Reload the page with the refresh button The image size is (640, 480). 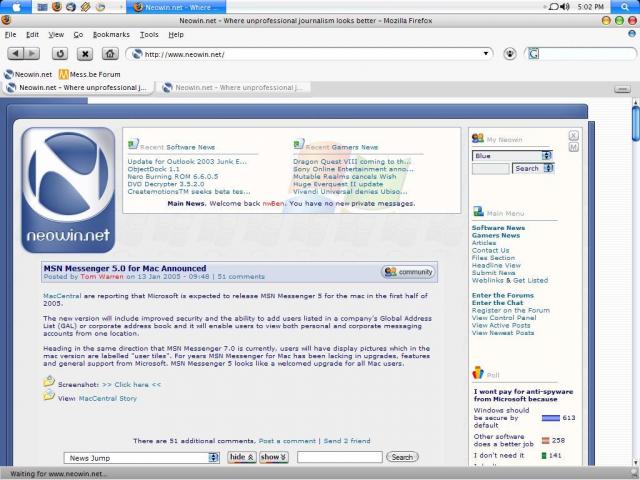pos(60,53)
